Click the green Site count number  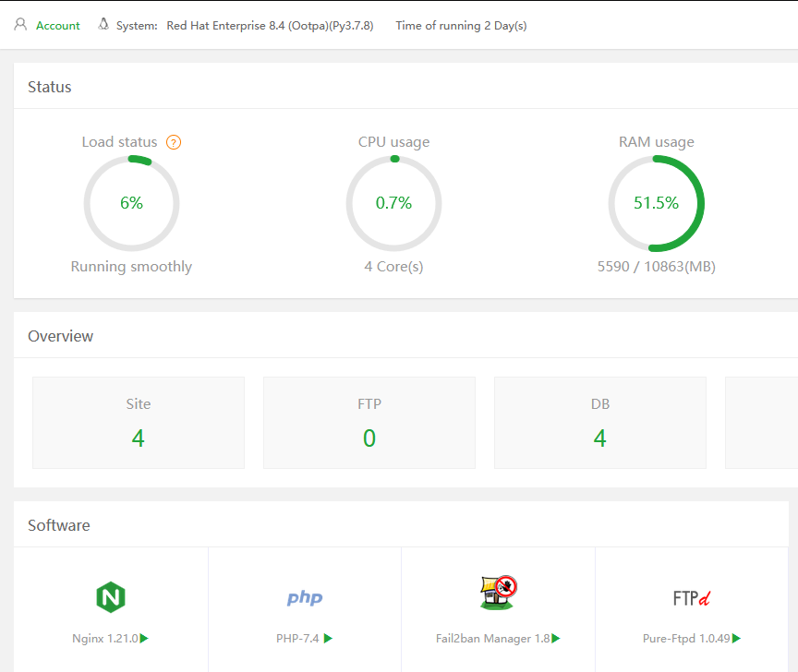(139, 438)
